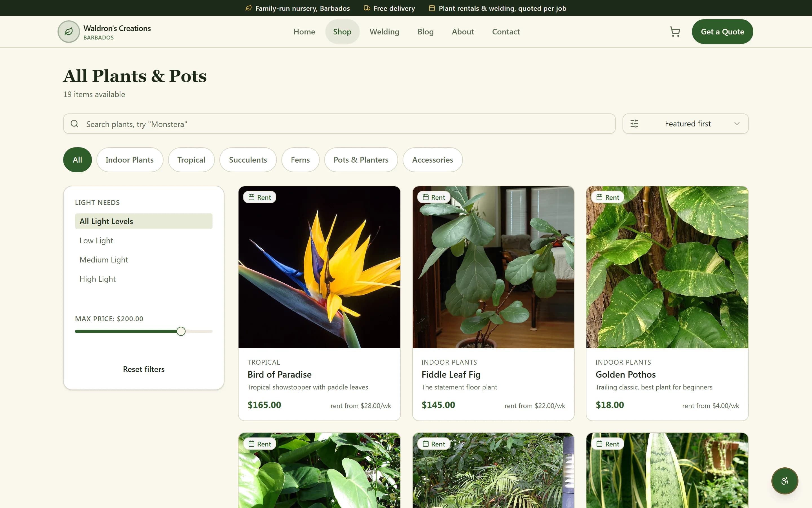
Task: Open the Golden Pothos photo
Action: pyautogui.click(x=667, y=267)
